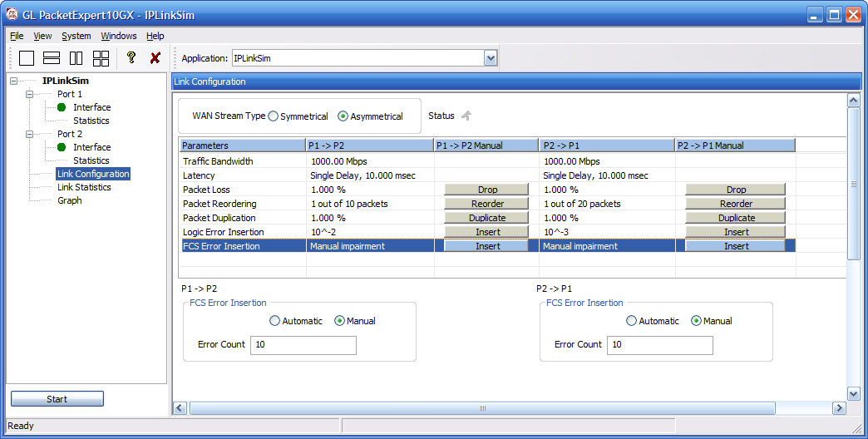Select Link Statistics in the tree
Viewport: 868px width, 439px height.
click(x=84, y=187)
